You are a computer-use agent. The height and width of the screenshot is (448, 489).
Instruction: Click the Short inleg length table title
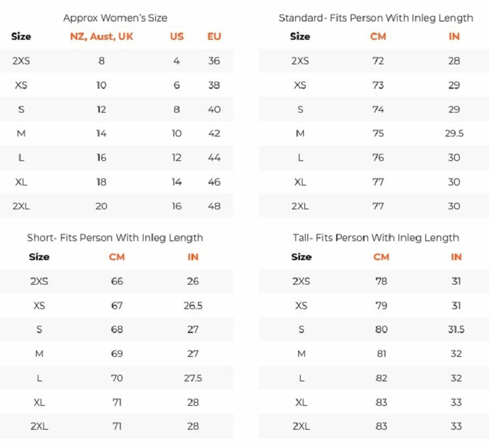click(115, 238)
